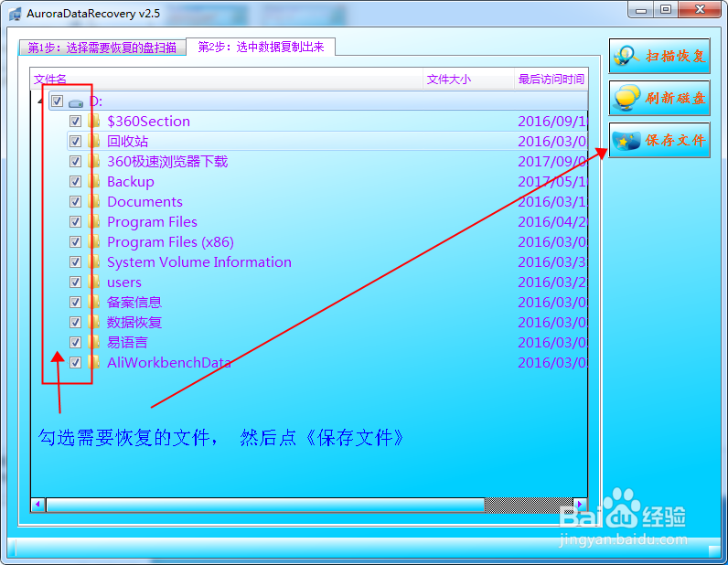
Task: Toggle checkbox for 易语言 folder
Action: coord(75,342)
